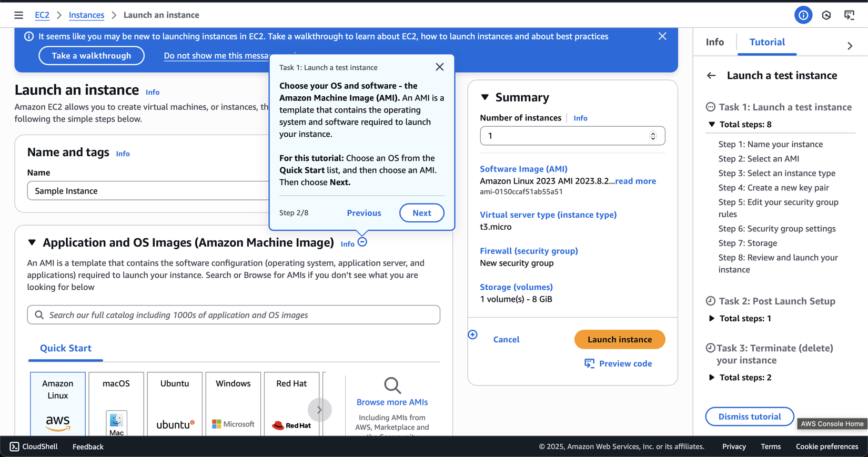
Task: Open the hamburger navigation menu
Action: [x=18, y=15]
